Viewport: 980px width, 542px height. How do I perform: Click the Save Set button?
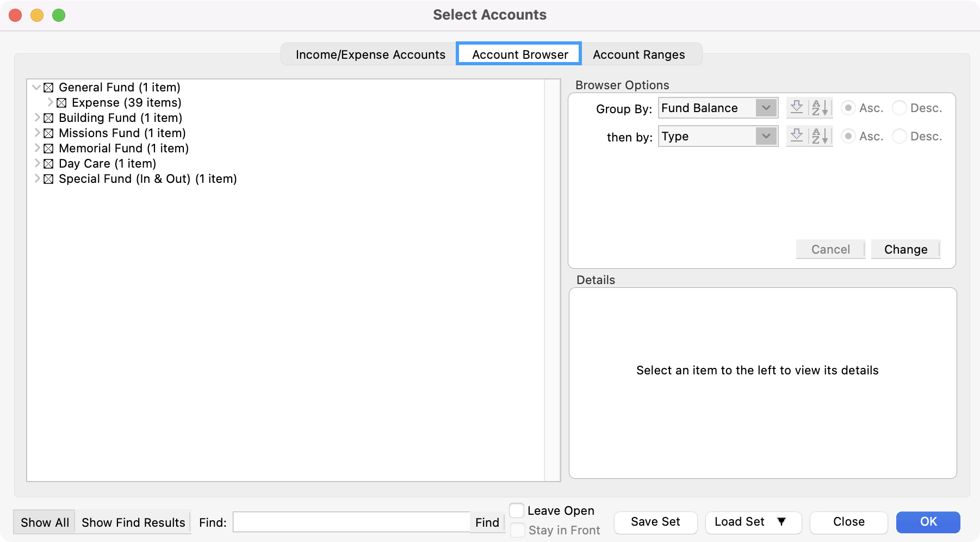(x=655, y=522)
